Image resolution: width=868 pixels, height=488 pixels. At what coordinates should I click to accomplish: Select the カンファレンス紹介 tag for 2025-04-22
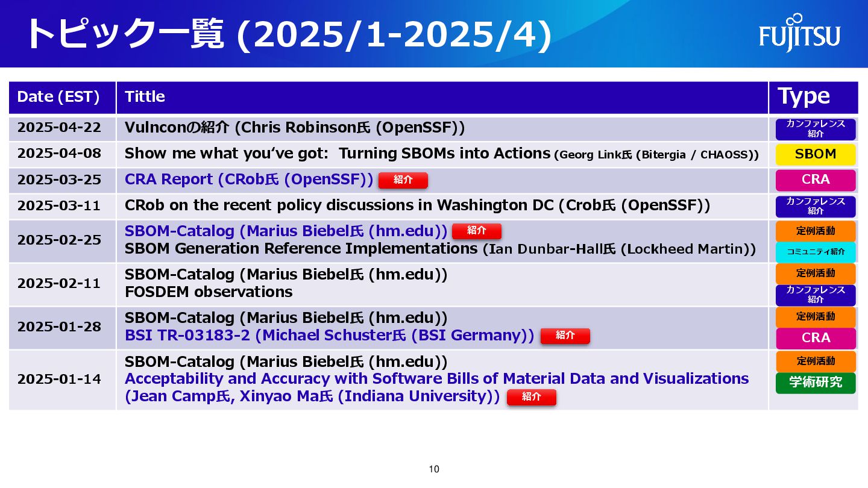tap(816, 129)
